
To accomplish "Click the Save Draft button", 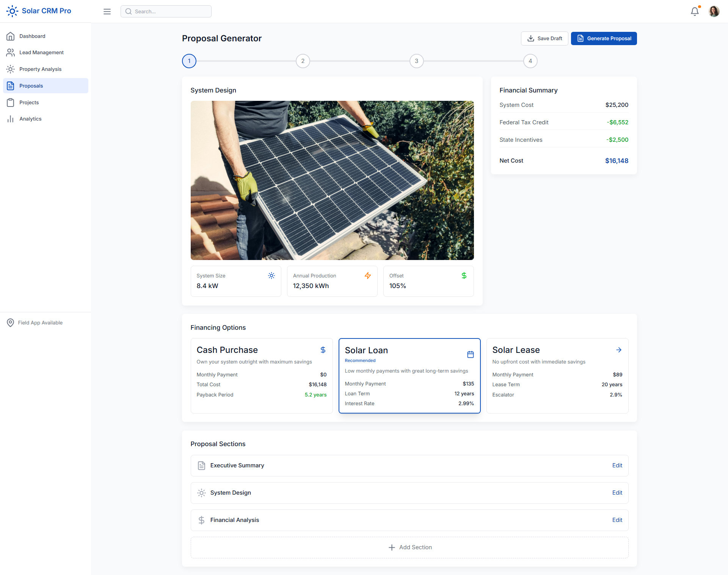I will pos(544,38).
